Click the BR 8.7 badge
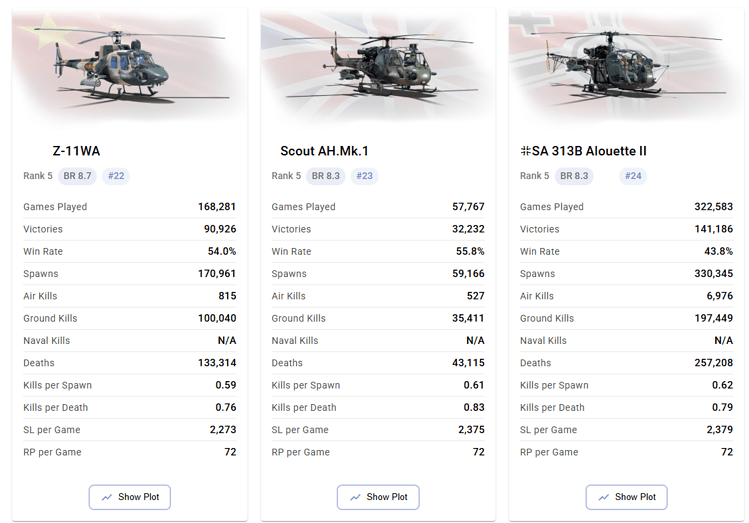This screenshot has height=523, width=749. (x=77, y=176)
